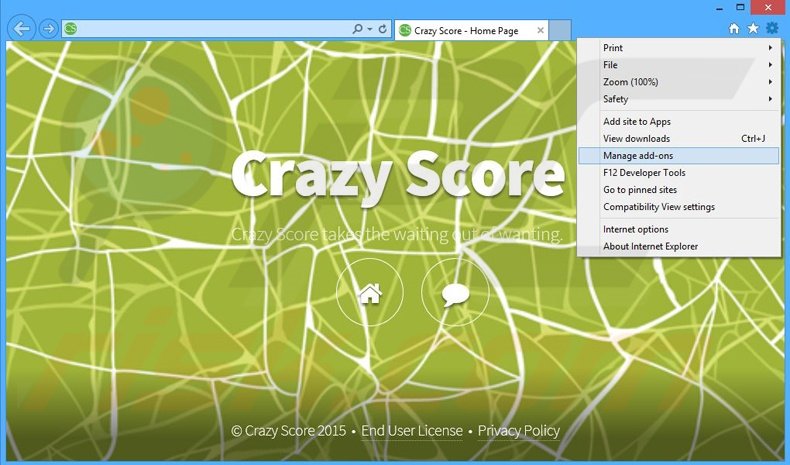
Task: Open a new blank tab
Action: click(560, 30)
